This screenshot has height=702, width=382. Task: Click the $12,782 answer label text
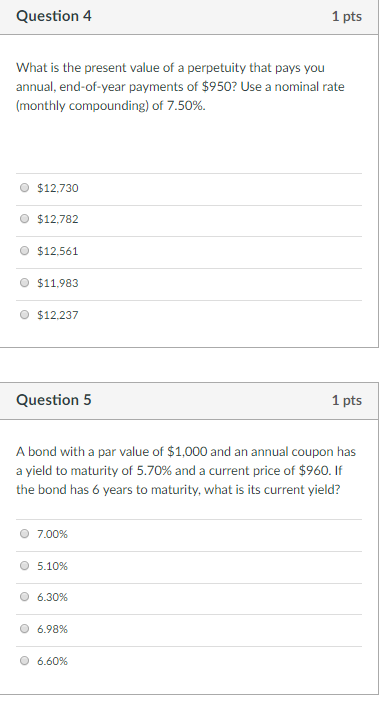(58, 219)
